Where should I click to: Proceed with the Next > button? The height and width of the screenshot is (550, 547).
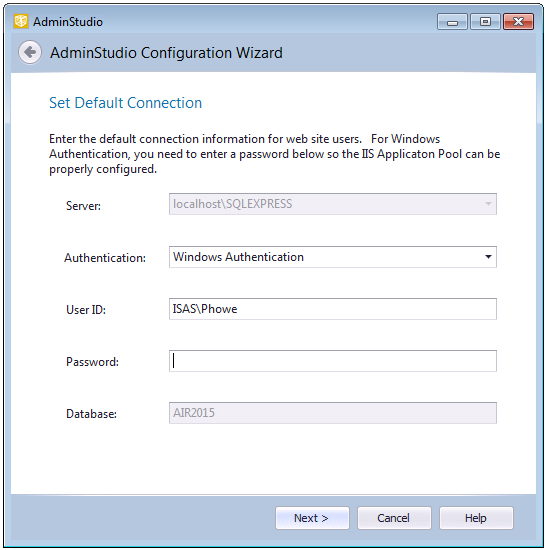tap(312, 518)
